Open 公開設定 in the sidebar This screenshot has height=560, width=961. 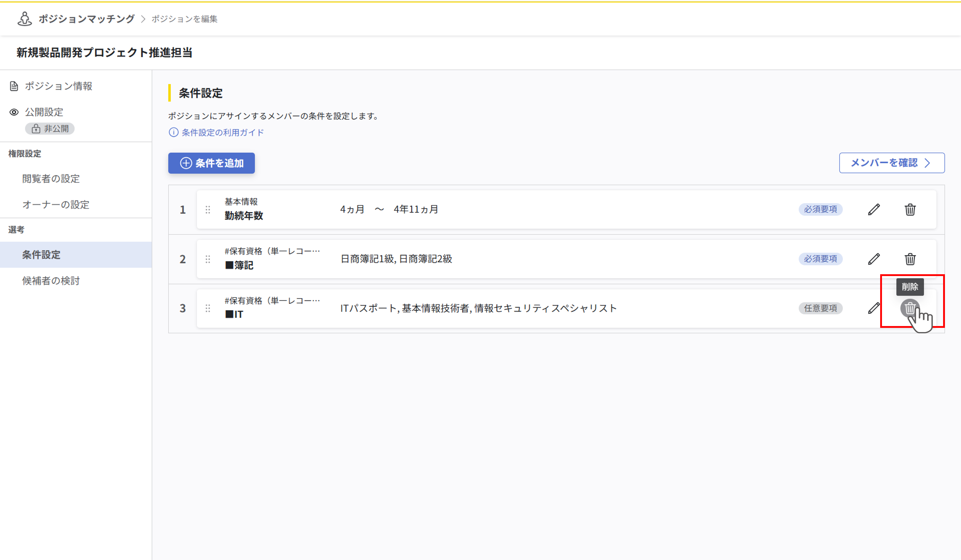pyautogui.click(x=44, y=112)
